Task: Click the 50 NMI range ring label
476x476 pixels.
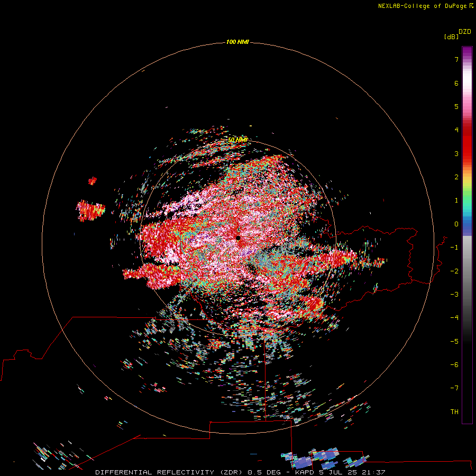Action: click(237, 140)
